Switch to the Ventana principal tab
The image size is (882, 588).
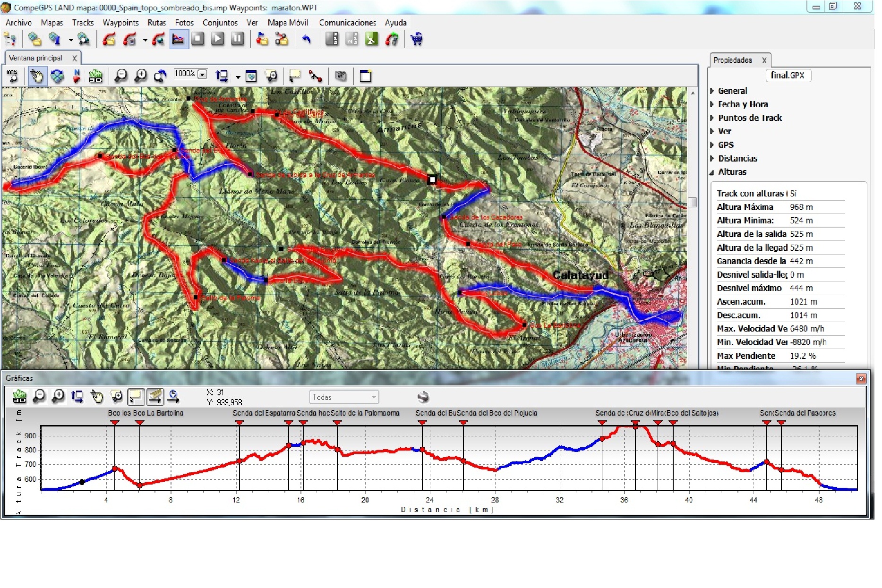tap(36, 58)
